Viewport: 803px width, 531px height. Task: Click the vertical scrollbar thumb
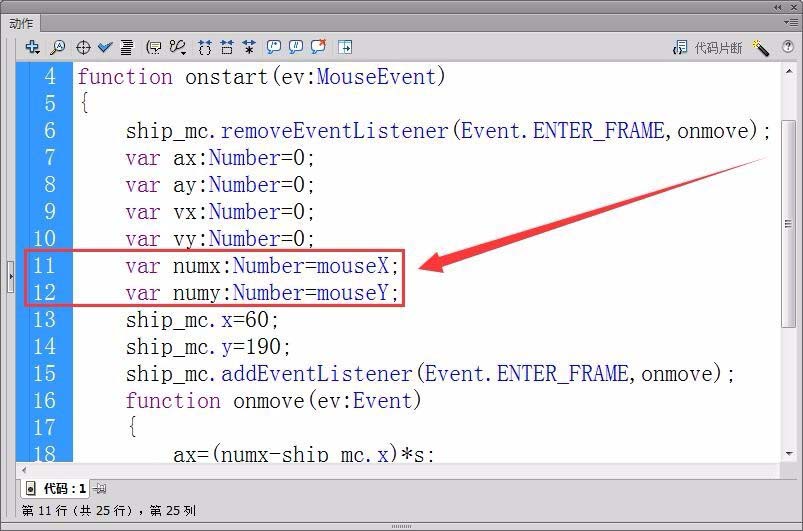(789, 224)
